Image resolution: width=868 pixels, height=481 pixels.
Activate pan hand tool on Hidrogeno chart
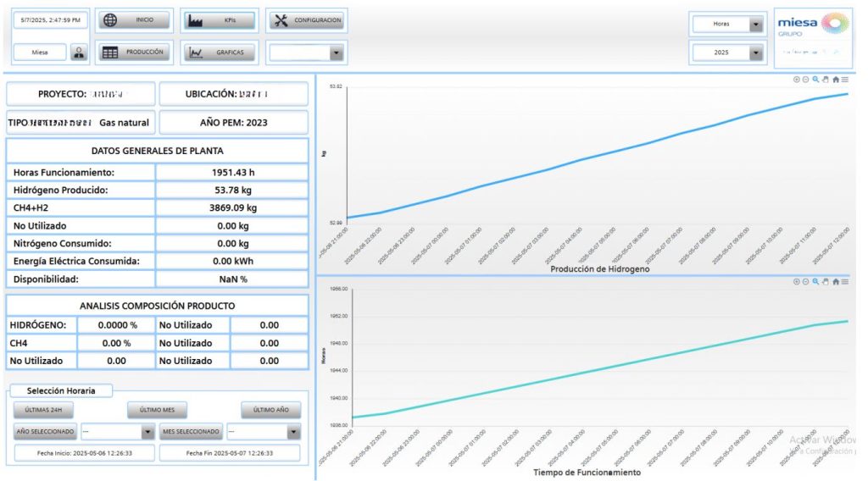point(826,80)
